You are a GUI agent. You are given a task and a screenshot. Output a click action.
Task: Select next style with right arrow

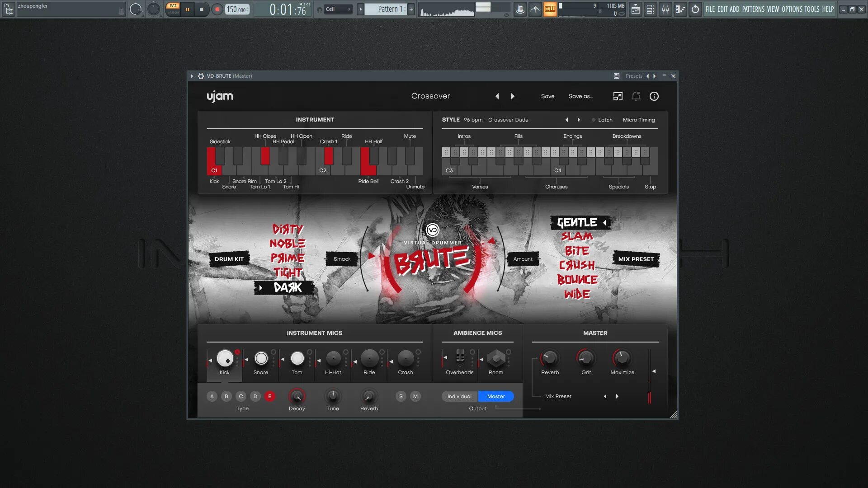(579, 120)
